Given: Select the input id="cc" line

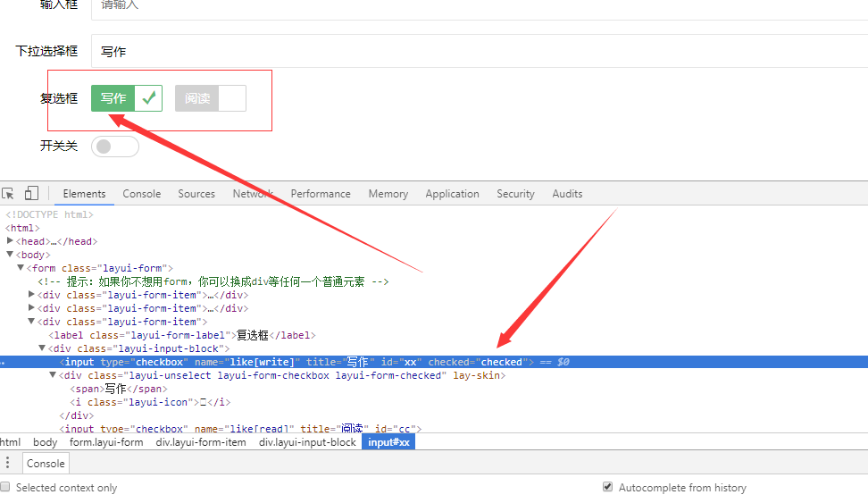Looking at the screenshot, I should pyautogui.click(x=240, y=428).
